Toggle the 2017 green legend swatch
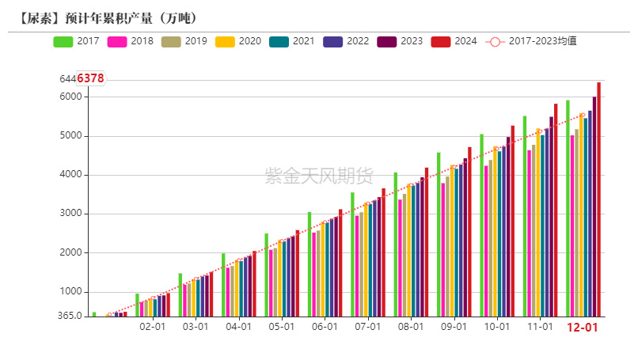The width and height of the screenshot is (638, 364). (x=63, y=42)
